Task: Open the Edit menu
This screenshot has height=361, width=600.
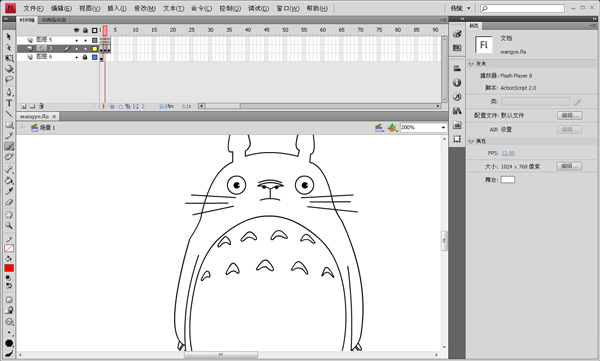Action: [61, 8]
